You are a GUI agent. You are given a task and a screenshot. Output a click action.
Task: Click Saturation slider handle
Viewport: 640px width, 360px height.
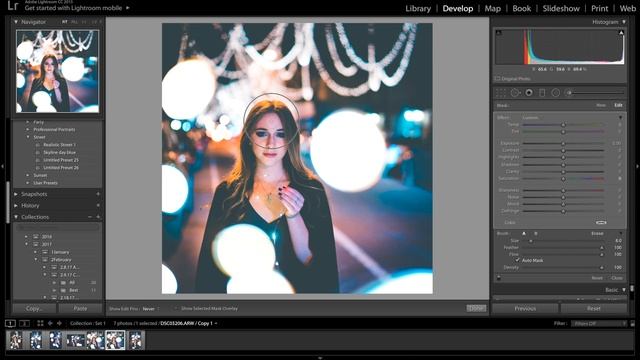tap(563, 179)
